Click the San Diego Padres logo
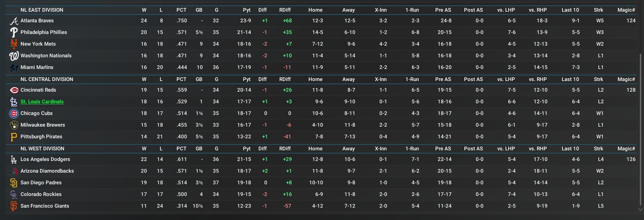644x220 pixels. pos(14,183)
